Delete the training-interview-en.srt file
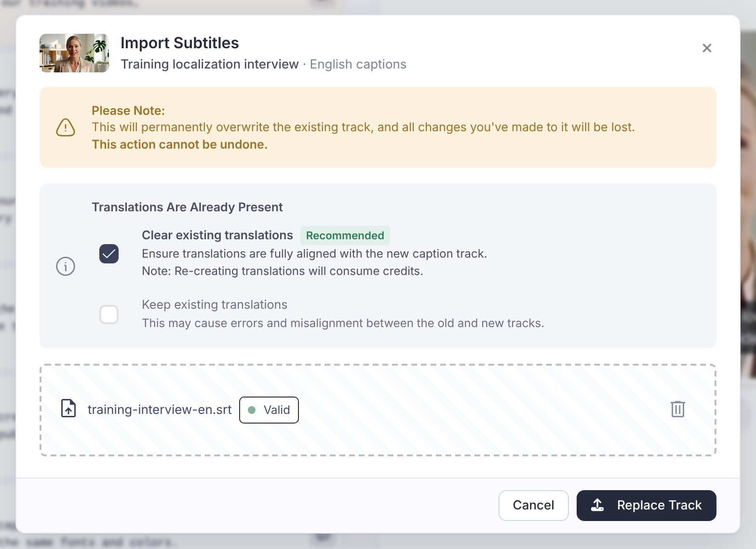The height and width of the screenshot is (549, 756). coord(677,409)
